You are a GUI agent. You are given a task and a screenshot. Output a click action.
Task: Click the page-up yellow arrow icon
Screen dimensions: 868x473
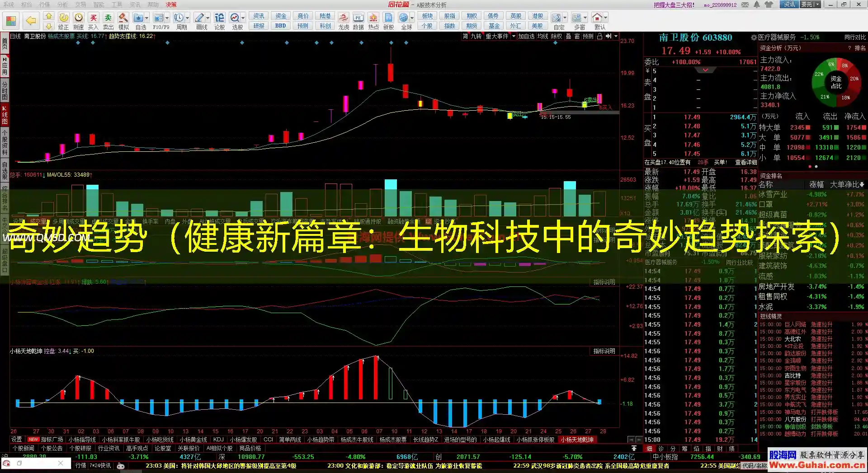point(49,16)
